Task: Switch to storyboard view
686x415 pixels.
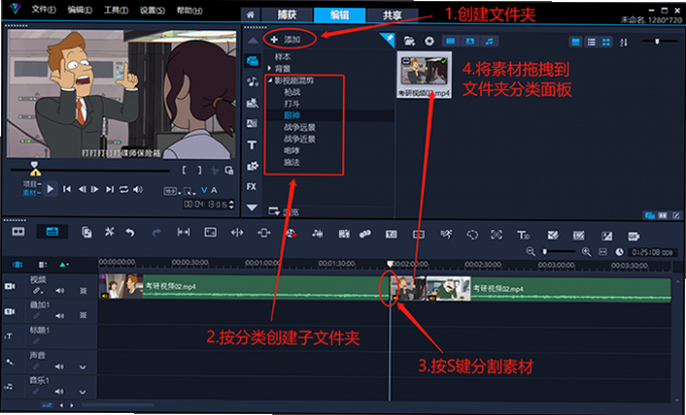Action: (x=18, y=232)
